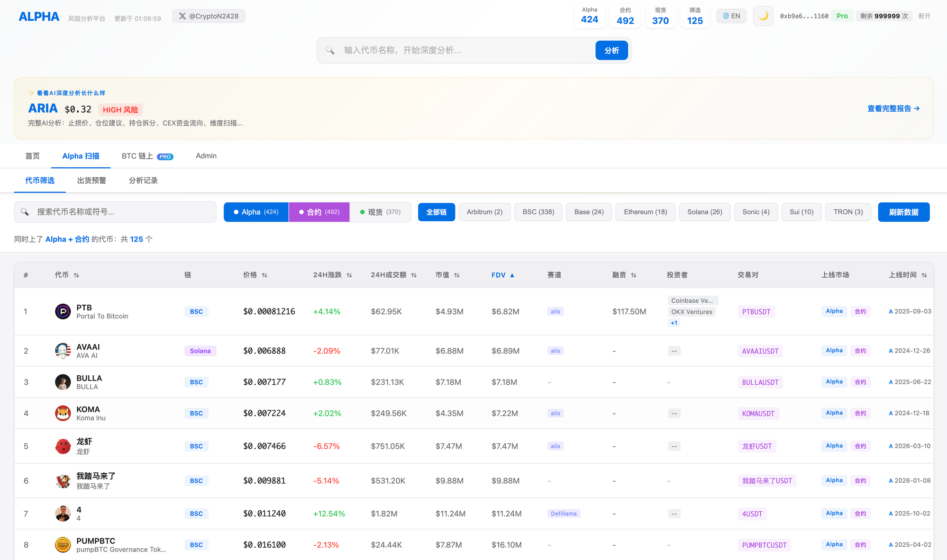Click wallet address 0xb9a6...1160
Viewport: 947px width, 560px height.
804,16
